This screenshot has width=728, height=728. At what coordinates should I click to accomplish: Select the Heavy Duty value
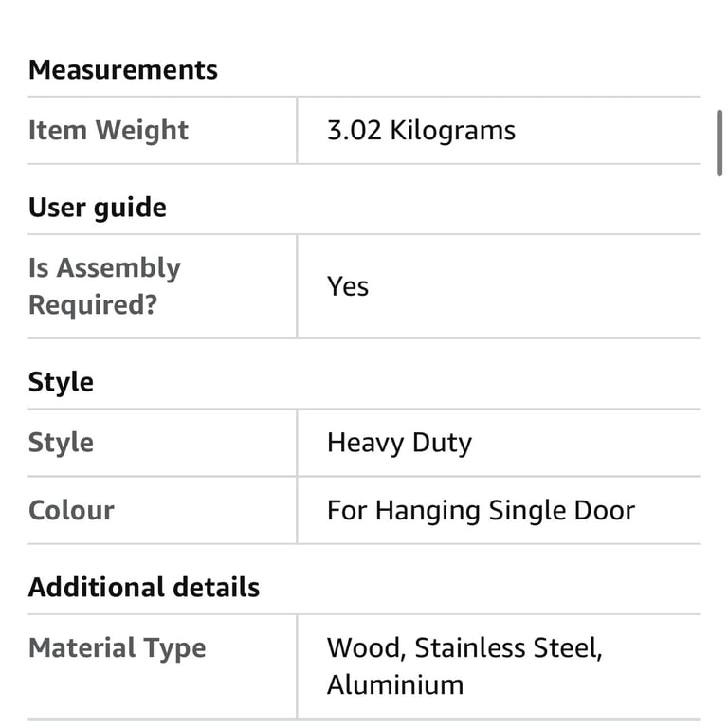(399, 443)
